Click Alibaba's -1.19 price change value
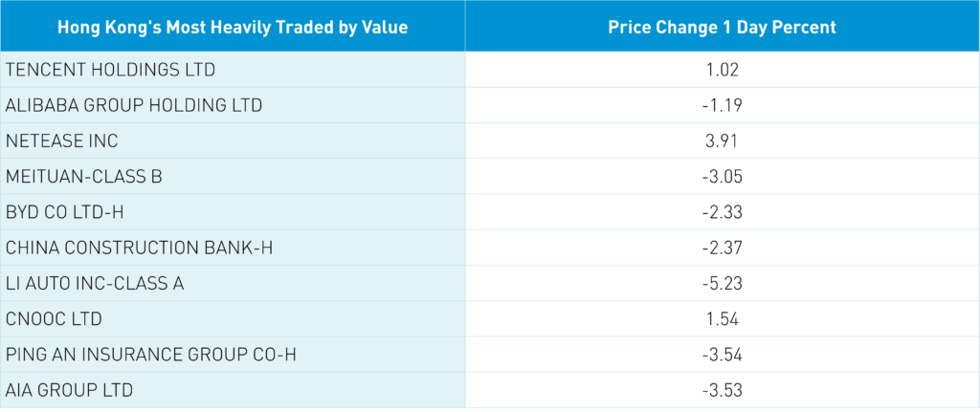Image resolution: width=980 pixels, height=412 pixels. (722, 105)
